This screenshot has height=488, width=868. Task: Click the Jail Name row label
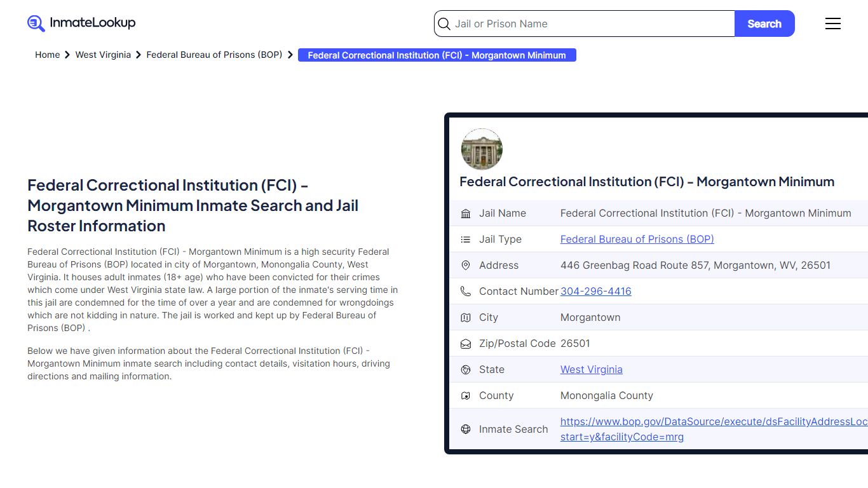[503, 213]
